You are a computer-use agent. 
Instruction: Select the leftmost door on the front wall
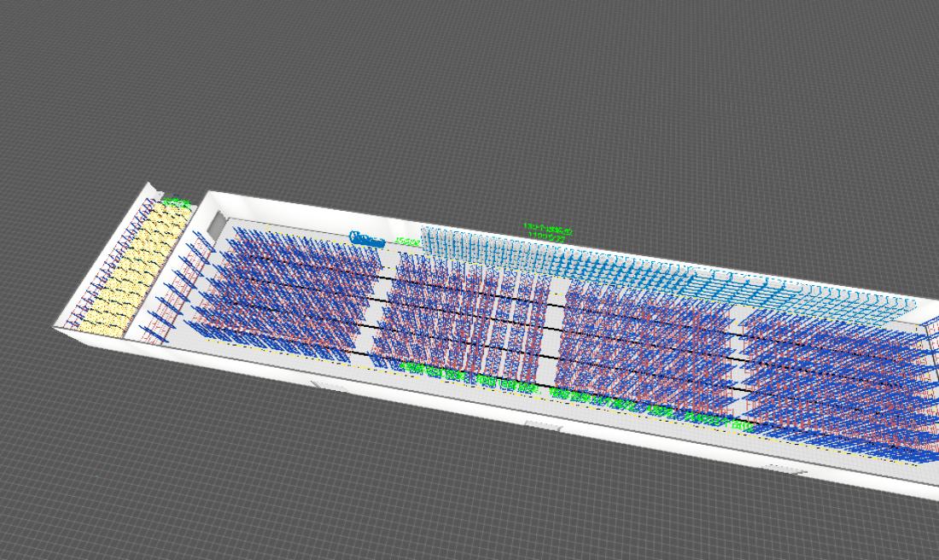pyautogui.click(x=329, y=387)
